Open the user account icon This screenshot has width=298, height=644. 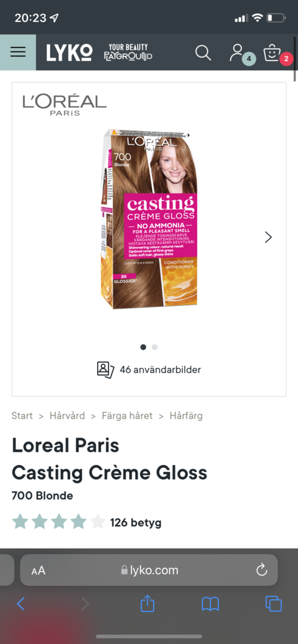[237, 52]
